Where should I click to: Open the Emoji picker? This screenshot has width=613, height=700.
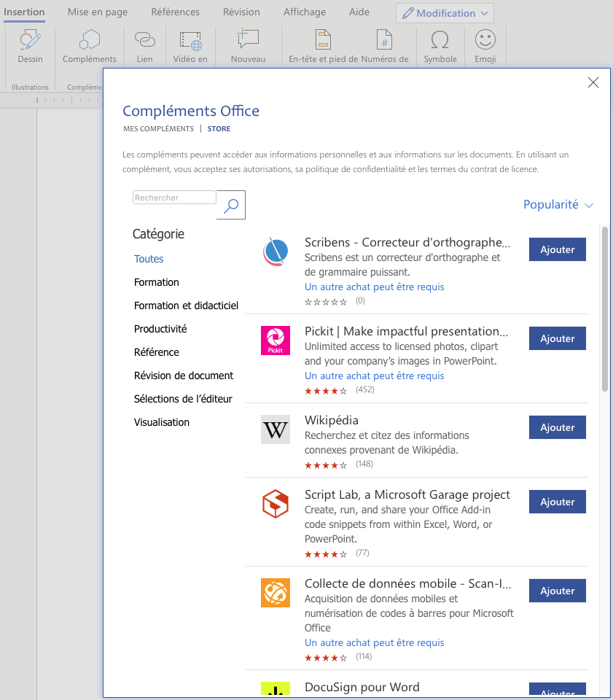[x=485, y=46]
